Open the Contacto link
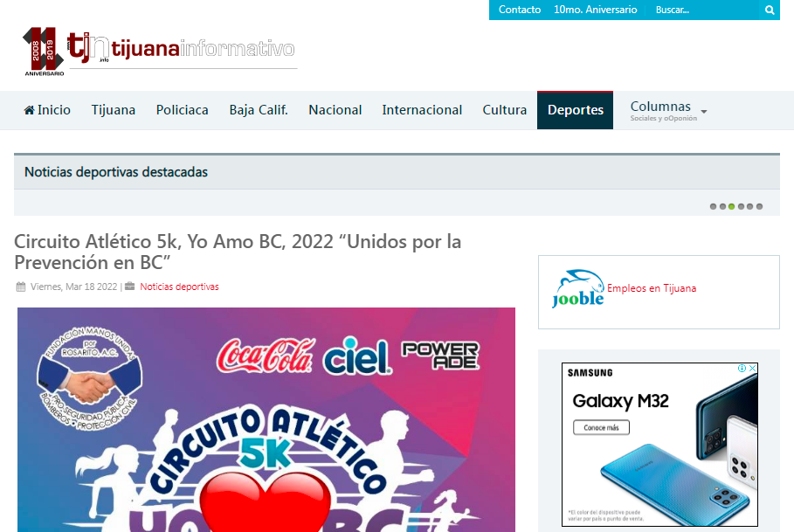The image size is (794, 532). point(520,10)
